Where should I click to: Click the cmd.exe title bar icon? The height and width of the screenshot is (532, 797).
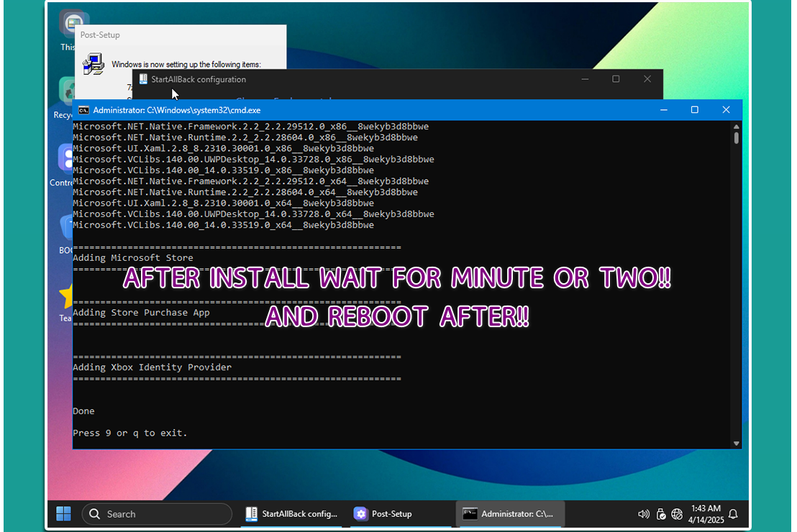click(x=83, y=110)
